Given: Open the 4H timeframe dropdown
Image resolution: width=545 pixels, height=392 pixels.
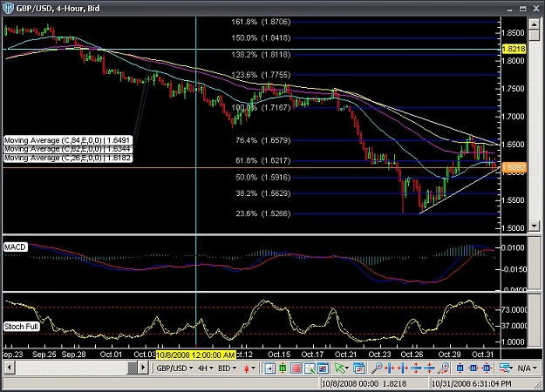Looking at the screenshot, I should pos(205,368).
